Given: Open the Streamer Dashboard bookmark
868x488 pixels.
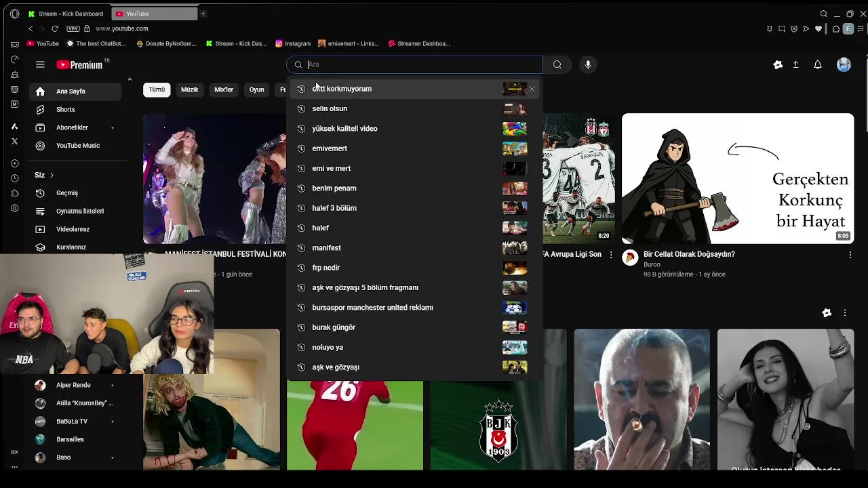Looking at the screenshot, I should click(419, 43).
